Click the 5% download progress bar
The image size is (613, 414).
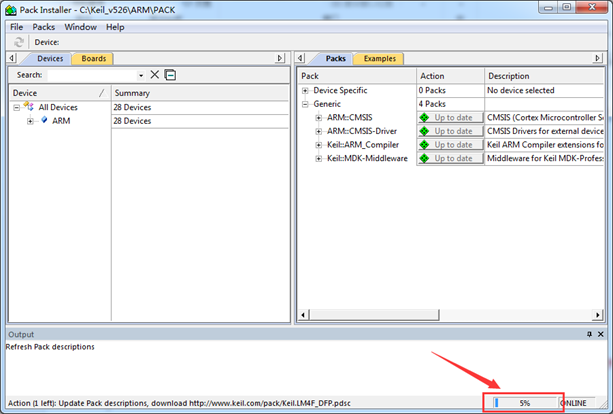point(524,403)
